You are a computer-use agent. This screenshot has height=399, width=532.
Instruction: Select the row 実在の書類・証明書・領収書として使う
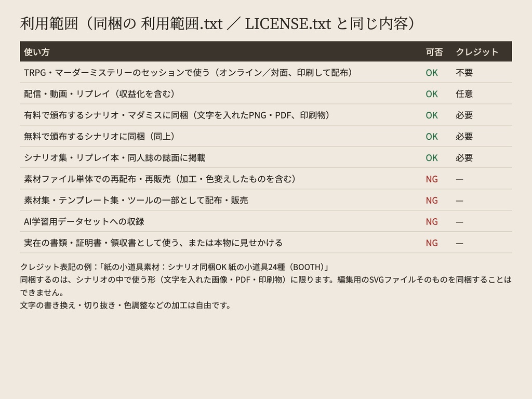coord(266,243)
